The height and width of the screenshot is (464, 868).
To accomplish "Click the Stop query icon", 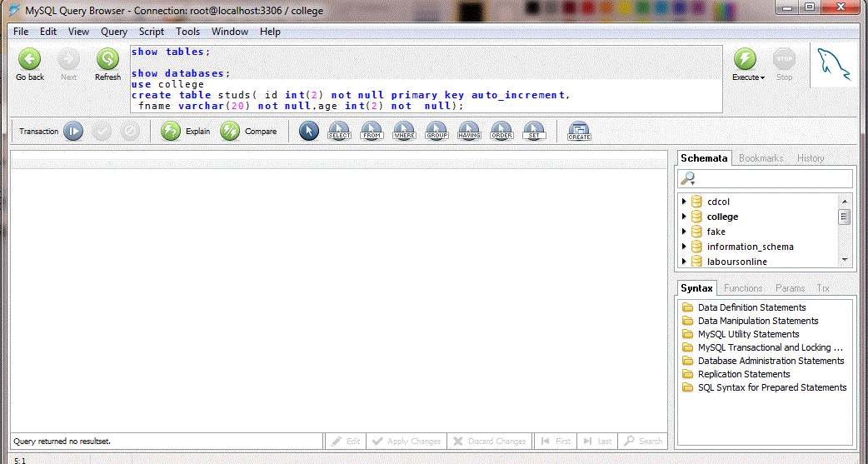I will tap(785, 58).
